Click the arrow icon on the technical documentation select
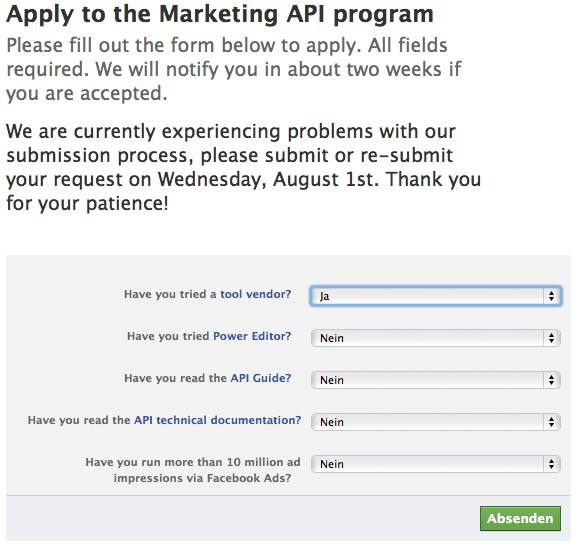 pos(551,422)
